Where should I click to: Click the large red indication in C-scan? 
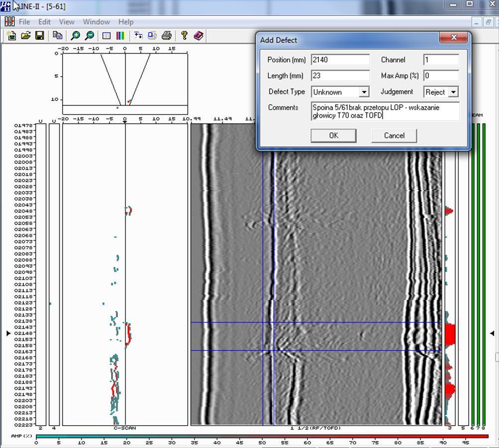(128, 334)
